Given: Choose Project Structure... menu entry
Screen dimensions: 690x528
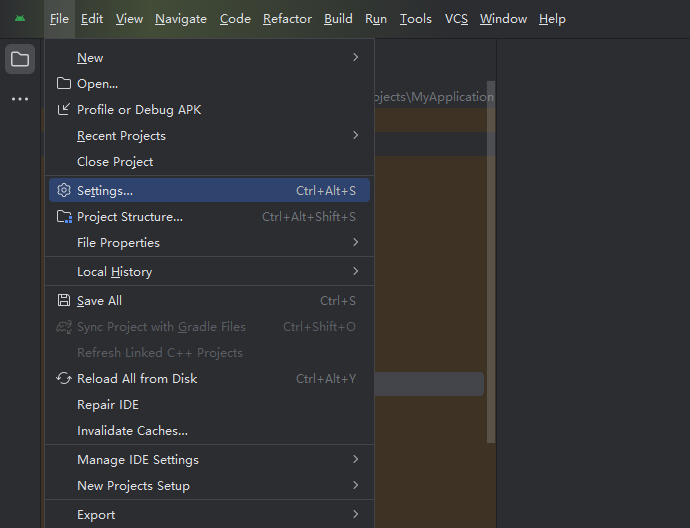Looking at the screenshot, I should click(209, 216).
